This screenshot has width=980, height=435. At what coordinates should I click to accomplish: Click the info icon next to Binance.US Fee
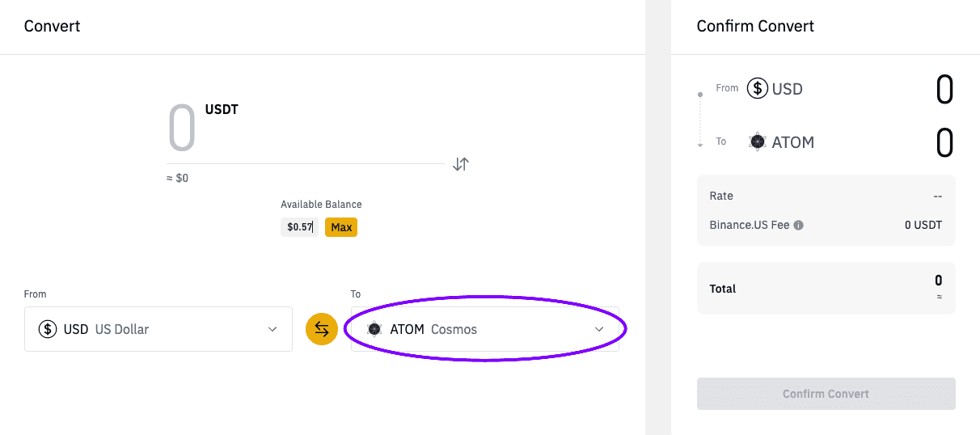[x=799, y=226]
